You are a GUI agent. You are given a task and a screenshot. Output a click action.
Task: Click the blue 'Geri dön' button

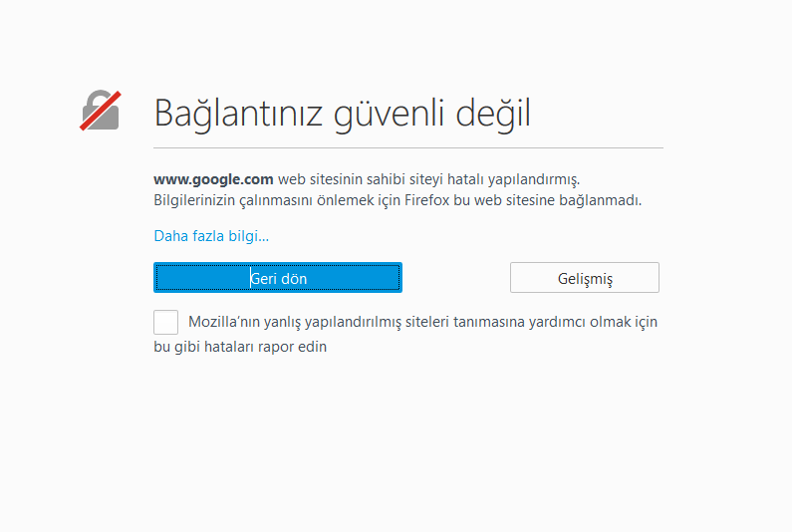[278, 277]
